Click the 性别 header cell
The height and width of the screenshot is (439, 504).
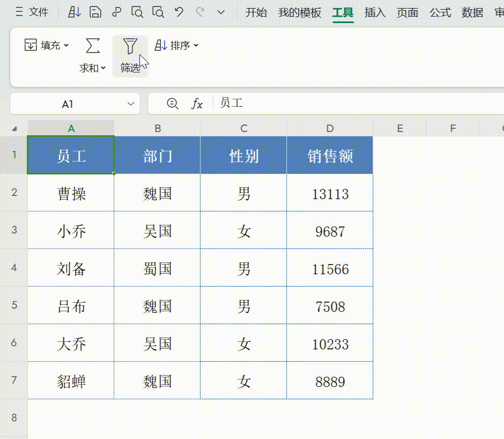click(243, 155)
